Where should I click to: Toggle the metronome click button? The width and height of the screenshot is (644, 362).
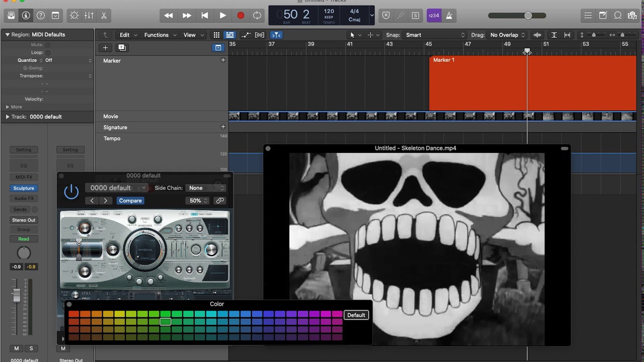tap(449, 16)
